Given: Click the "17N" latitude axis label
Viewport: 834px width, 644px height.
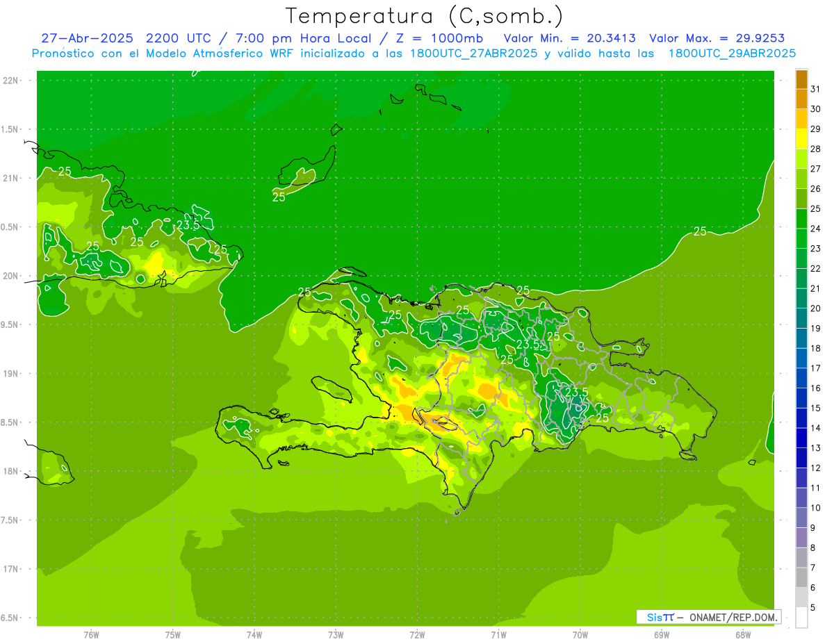Looking at the screenshot, I should [x=10, y=569].
